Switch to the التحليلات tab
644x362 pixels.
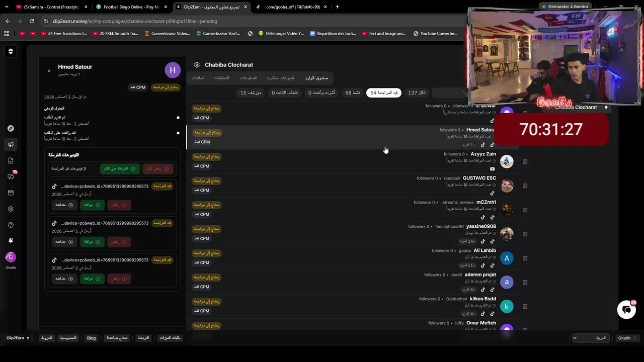click(x=221, y=78)
